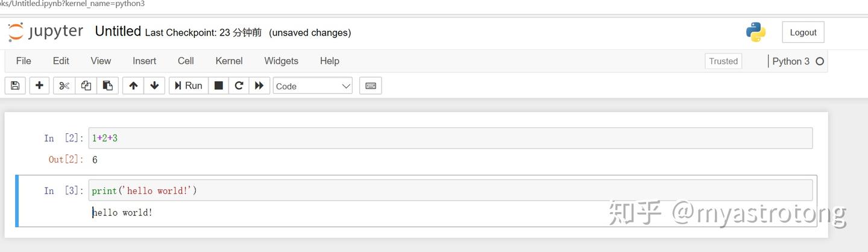Screen dimensions: 868x252
Task: Open the Kernel menu
Action: point(229,61)
